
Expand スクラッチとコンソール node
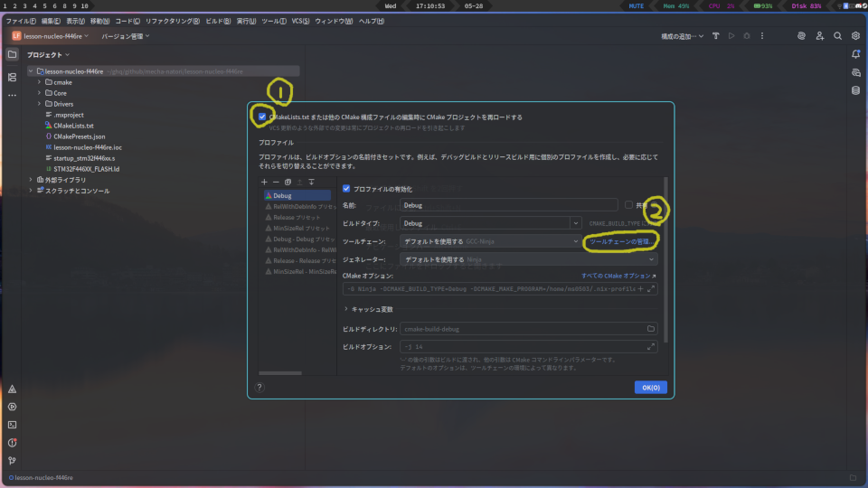click(x=31, y=191)
